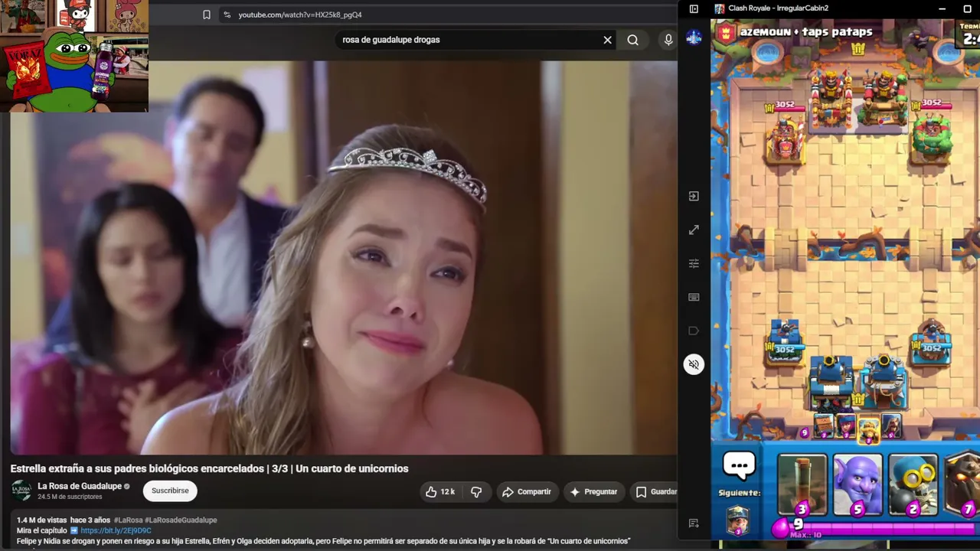
Task: Select the purple Bowler card costing 5
Action: [x=857, y=485]
